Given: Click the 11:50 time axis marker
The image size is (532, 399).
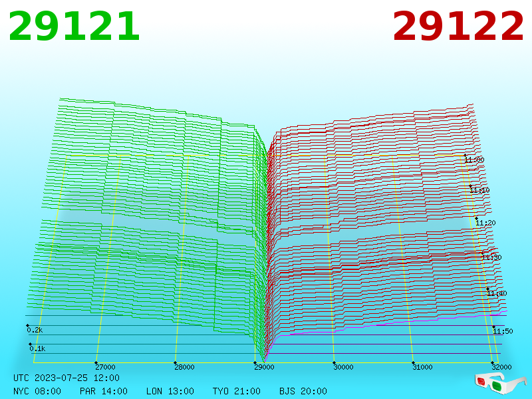Looking at the screenshot, I should pos(503,331).
